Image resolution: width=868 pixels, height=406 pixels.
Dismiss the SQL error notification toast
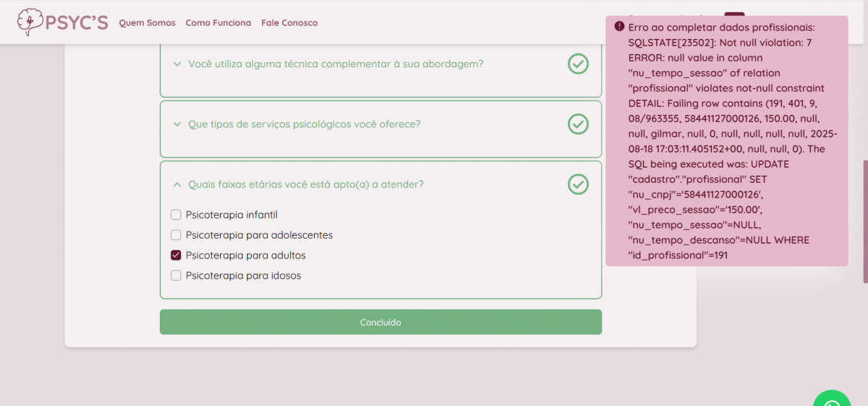click(726, 141)
